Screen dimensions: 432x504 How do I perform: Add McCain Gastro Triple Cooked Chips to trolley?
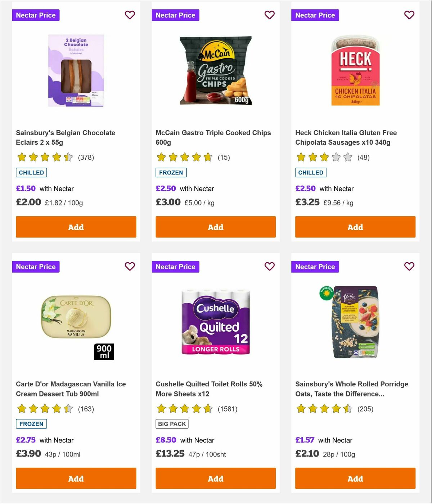pos(215,227)
